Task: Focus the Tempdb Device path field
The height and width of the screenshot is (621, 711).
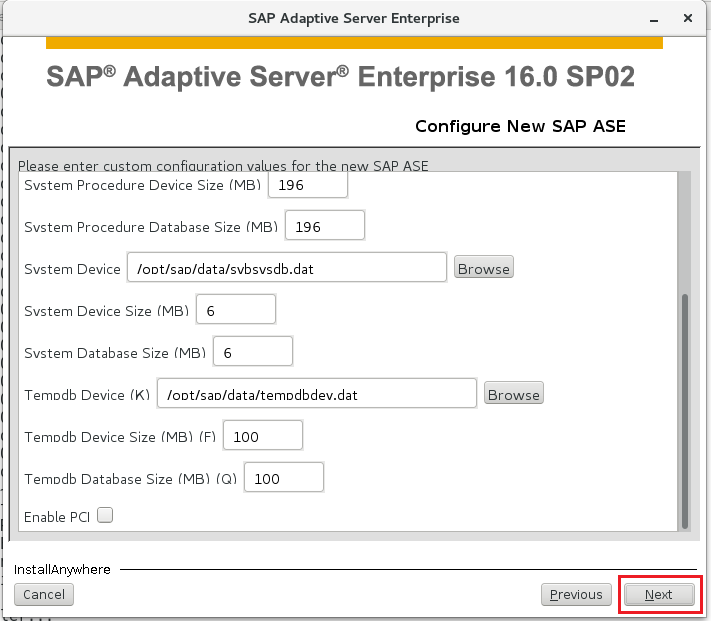Action: coord(317,394)
